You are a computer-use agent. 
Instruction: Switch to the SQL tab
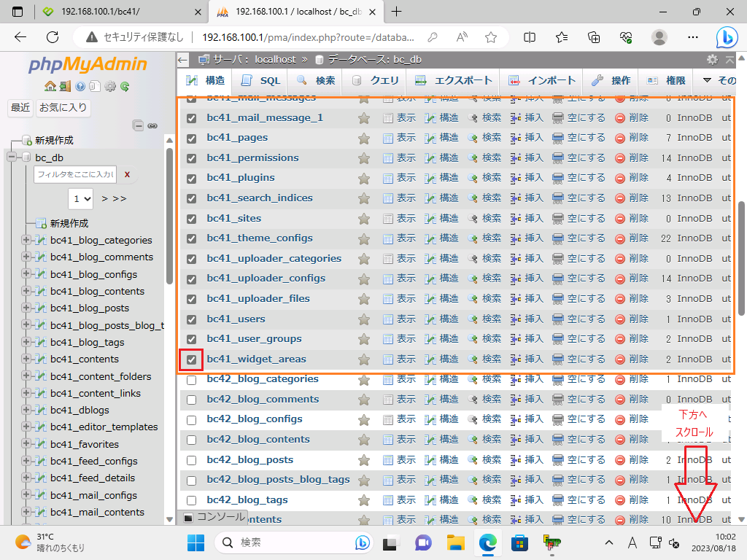coord(260,80)
